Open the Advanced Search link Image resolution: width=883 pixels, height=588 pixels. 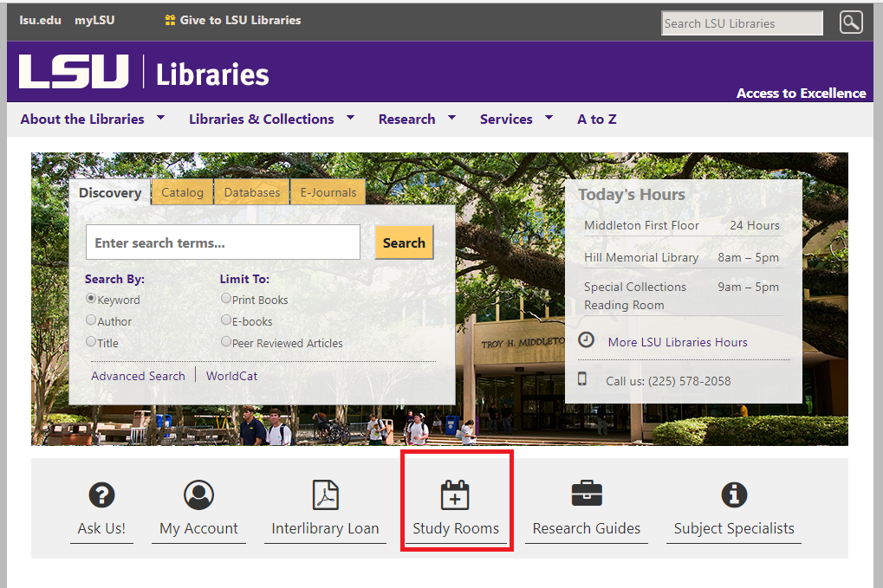(x=138, y=376)
